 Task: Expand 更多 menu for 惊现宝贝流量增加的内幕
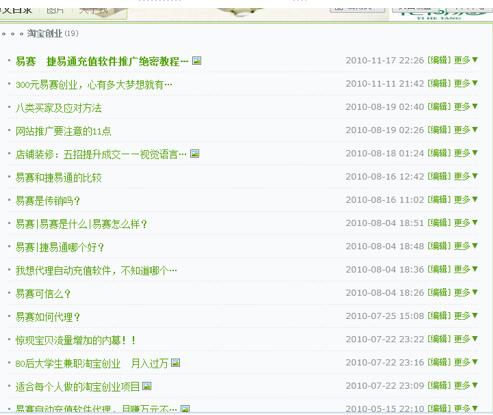coord(466,339)
